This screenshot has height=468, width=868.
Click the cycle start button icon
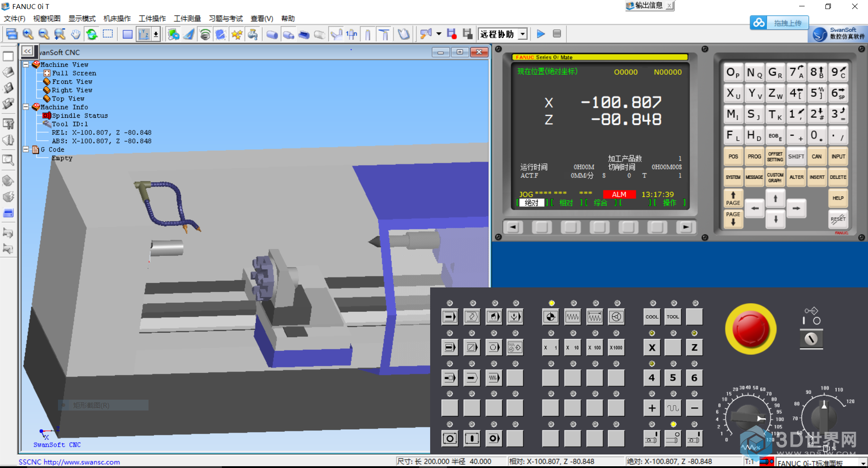pos(472,438)
